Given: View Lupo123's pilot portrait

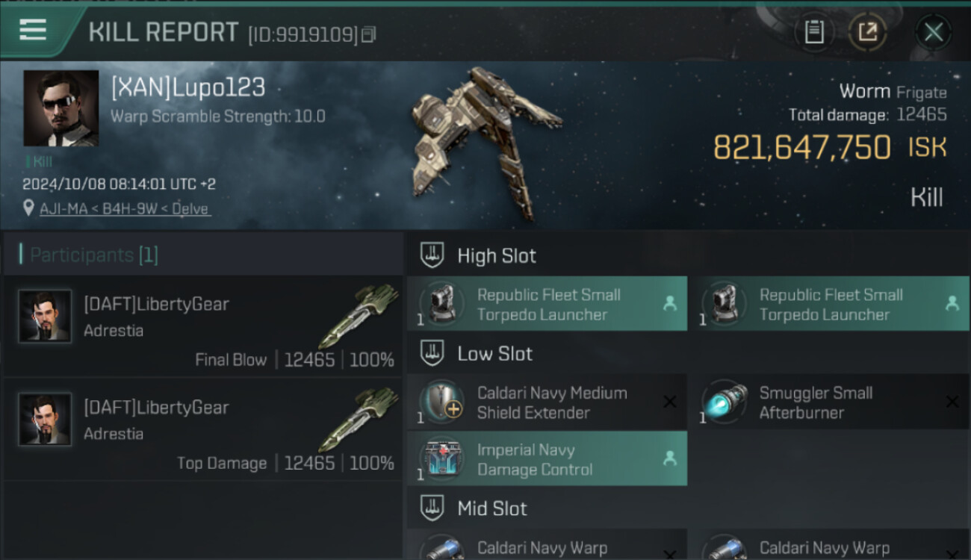Looking at the screenshot, I should point(61,108).
